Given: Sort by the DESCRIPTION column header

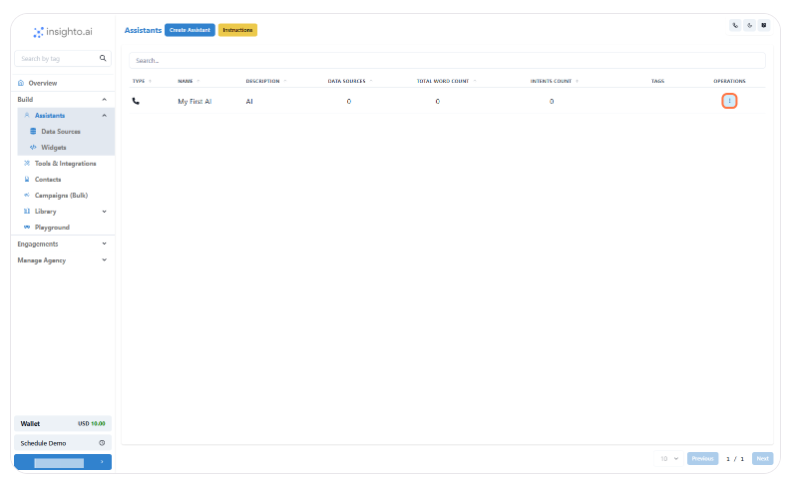Looking at the screenshot, I should coord(266,81).
